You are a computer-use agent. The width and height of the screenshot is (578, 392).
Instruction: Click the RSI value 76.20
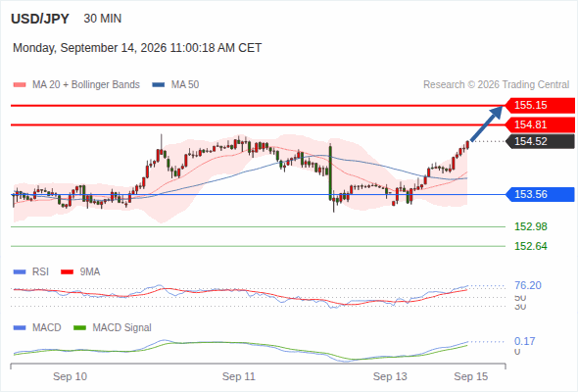click(528, 285)
